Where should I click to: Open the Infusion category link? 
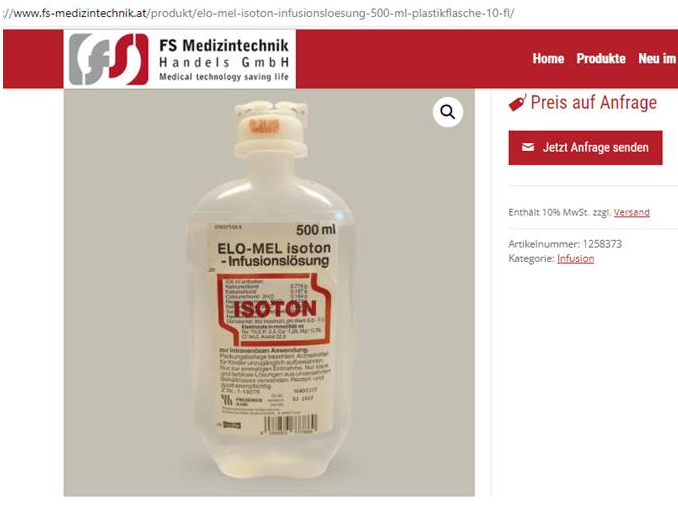(x=575, y=259)
